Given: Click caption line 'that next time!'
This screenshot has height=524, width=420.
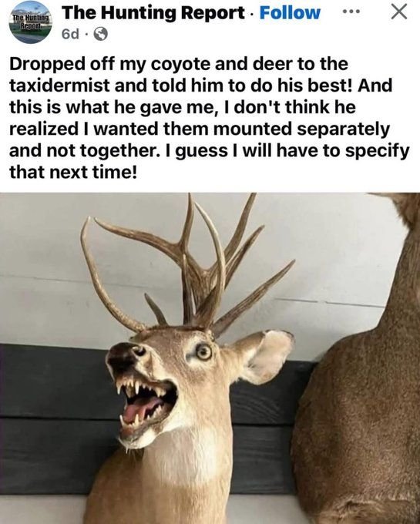Looking at the screenshot, I should 73,172.
